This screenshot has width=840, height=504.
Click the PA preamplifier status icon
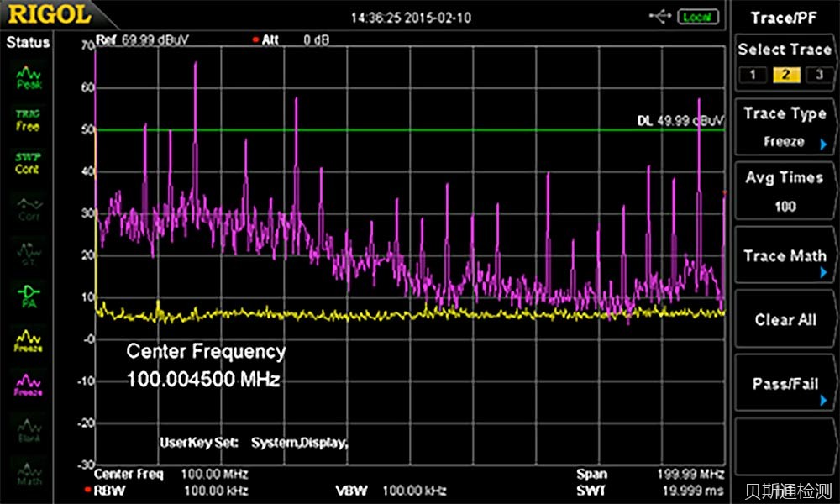click(29, 296)
